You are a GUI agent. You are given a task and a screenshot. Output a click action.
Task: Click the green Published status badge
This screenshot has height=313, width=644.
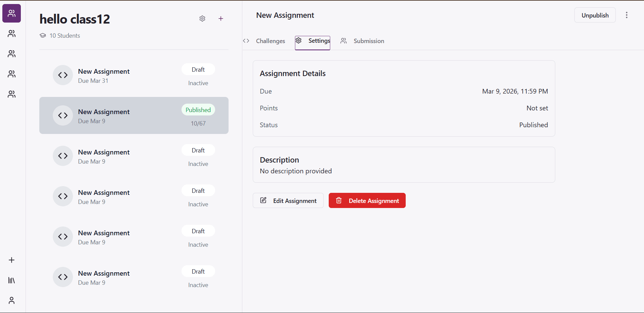click(x=198, y=110)
